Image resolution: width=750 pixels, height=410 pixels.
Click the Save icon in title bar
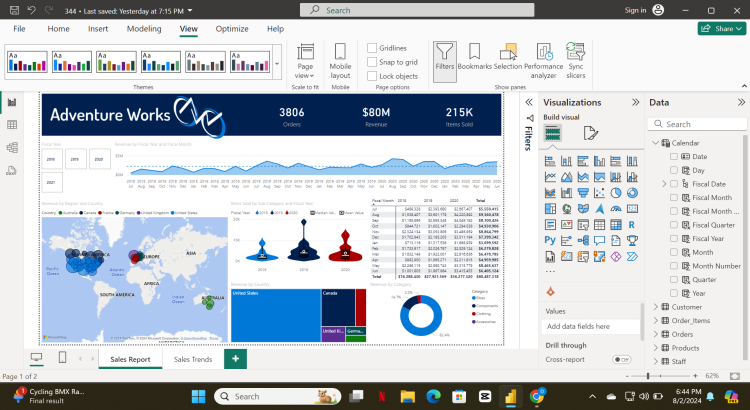(x=14, y=10)
